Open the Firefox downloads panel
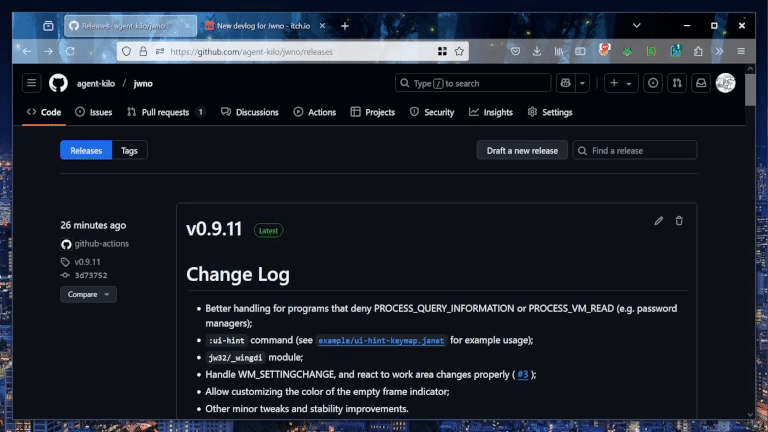768x432 pixels. point(537,51)
